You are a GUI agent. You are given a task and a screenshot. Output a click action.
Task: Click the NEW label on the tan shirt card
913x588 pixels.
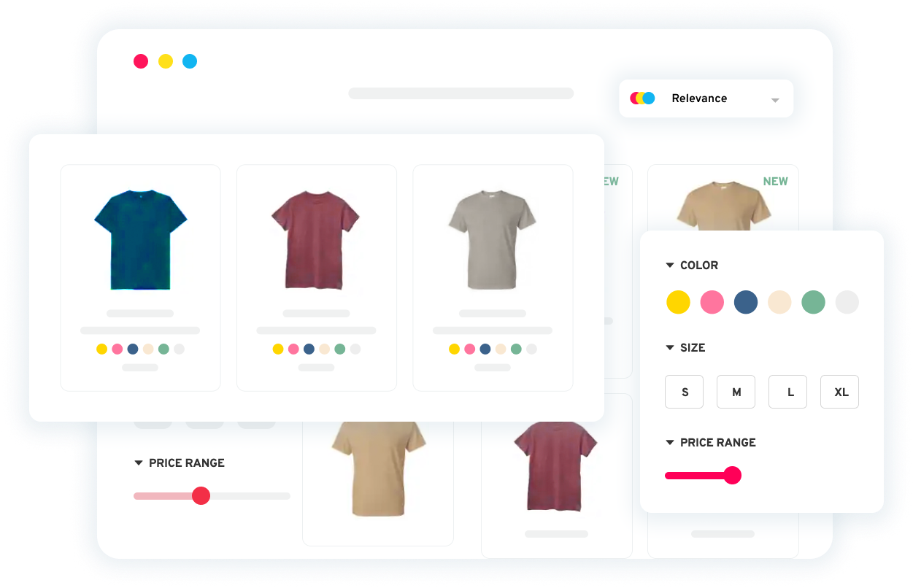click(775, 181)
